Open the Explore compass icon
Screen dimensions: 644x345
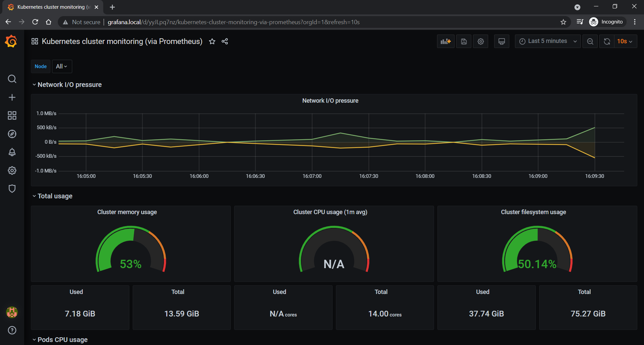click(x=12, y=134)
